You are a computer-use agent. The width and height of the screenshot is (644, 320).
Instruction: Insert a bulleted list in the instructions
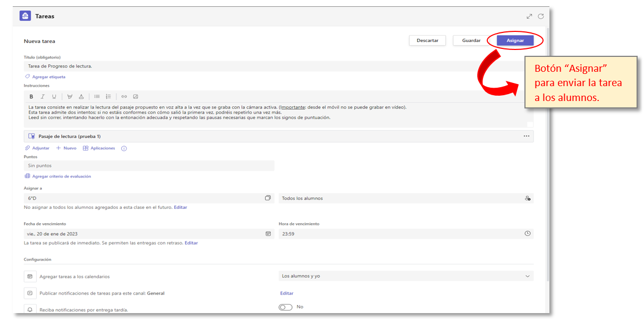[x=97, y=97]
